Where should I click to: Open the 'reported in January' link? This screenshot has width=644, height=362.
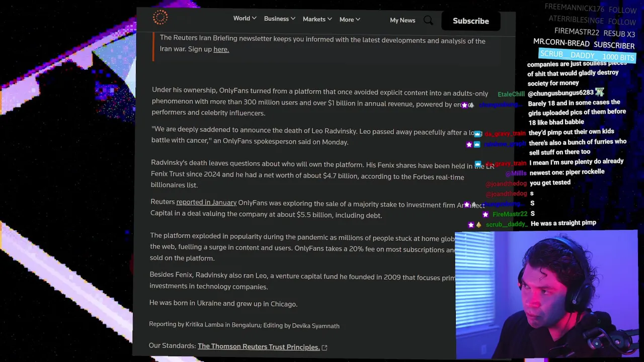point(206,202)
